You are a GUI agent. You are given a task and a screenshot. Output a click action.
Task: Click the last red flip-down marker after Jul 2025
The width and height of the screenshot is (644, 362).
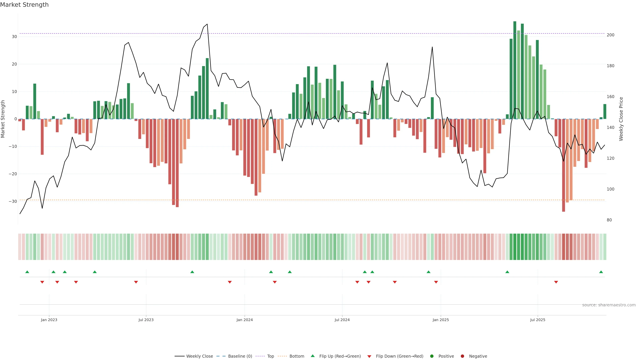coord(556,282)
